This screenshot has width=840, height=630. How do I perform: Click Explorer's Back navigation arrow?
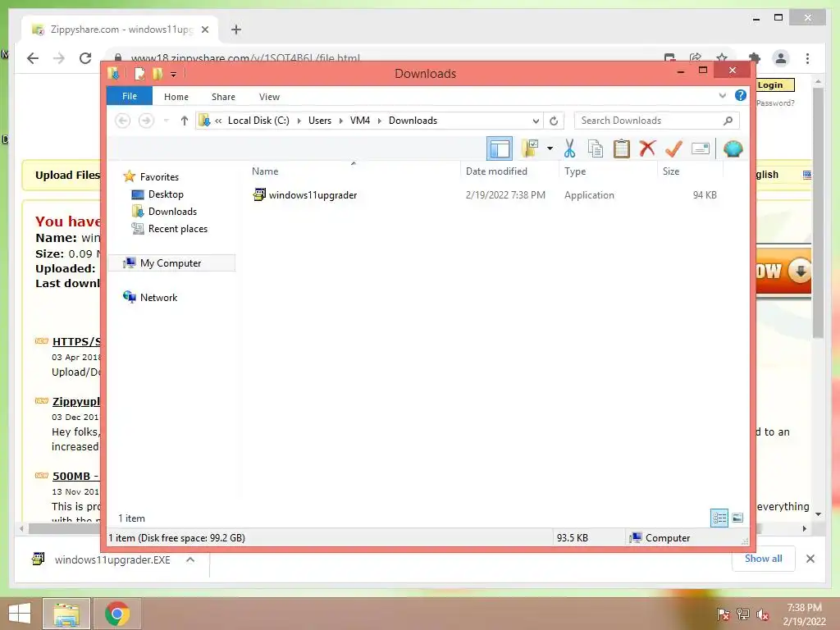coord(123,121)
